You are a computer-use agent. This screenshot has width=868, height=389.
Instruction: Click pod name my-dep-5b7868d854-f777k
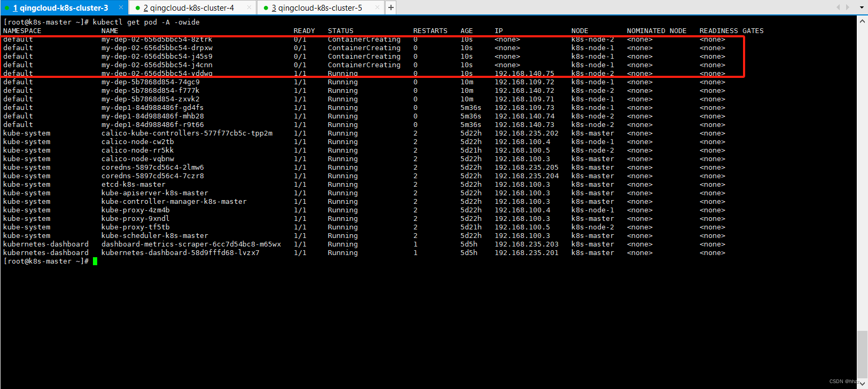pos(151,91)
